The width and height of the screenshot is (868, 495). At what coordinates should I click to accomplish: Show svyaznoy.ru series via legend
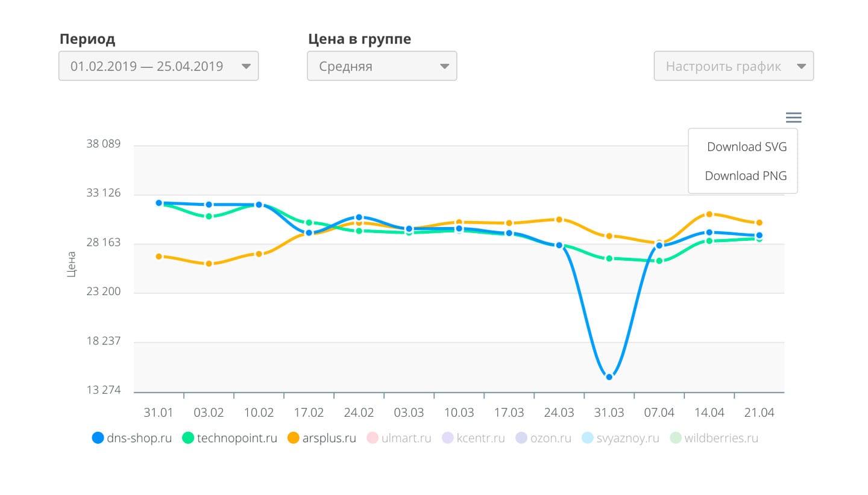(620, 438)
